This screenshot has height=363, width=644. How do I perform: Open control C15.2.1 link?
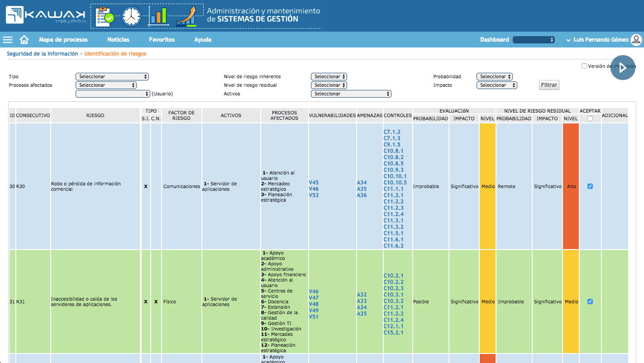click(394, 333)
